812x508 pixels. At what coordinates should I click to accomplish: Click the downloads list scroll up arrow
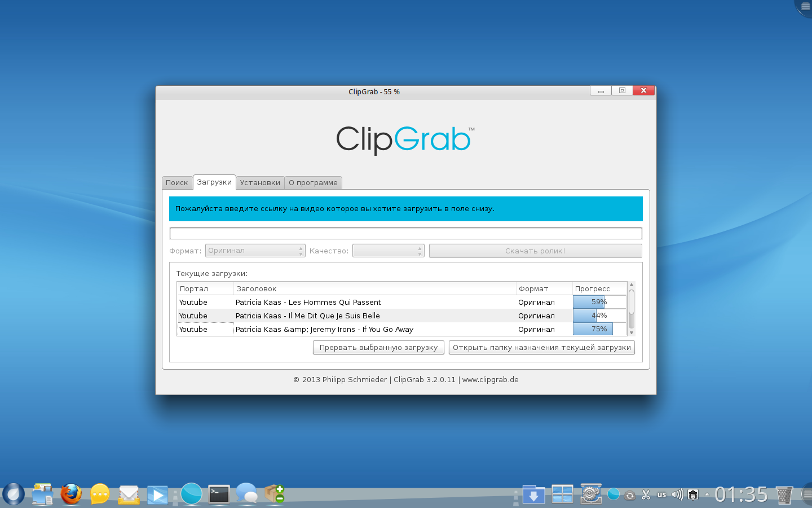point(632,285)
